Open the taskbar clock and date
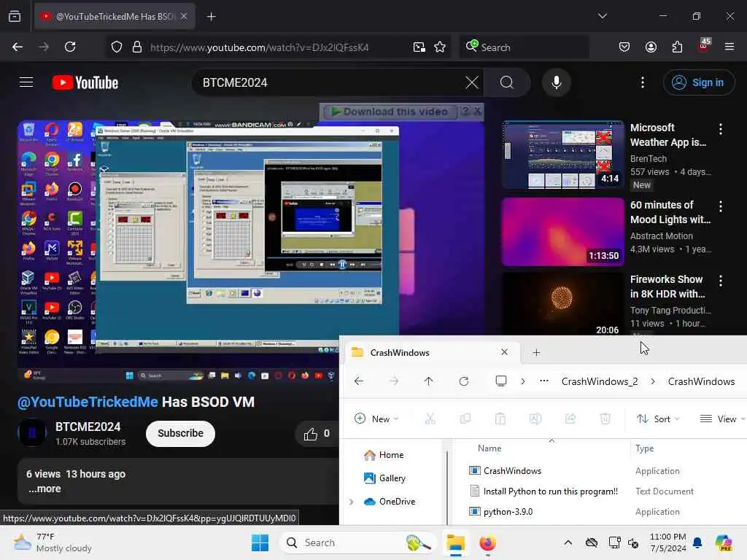 (x=668, y=542)
